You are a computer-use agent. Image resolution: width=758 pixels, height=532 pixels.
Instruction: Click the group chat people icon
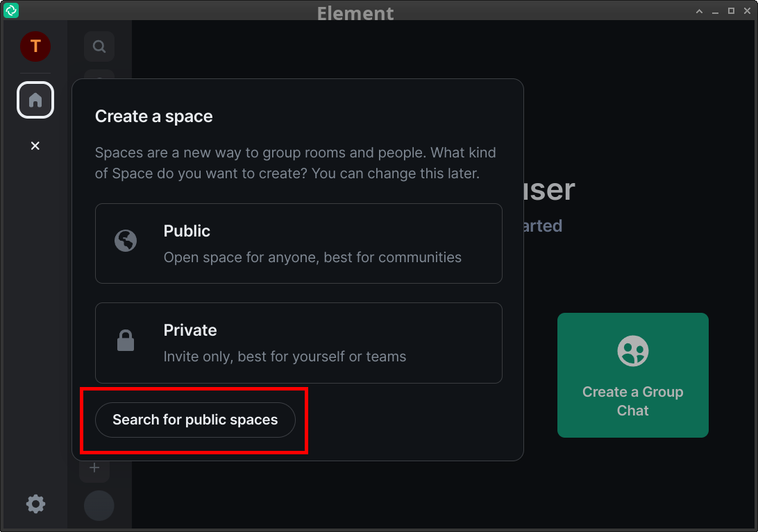pyautogui.click(x=632, y=351)
